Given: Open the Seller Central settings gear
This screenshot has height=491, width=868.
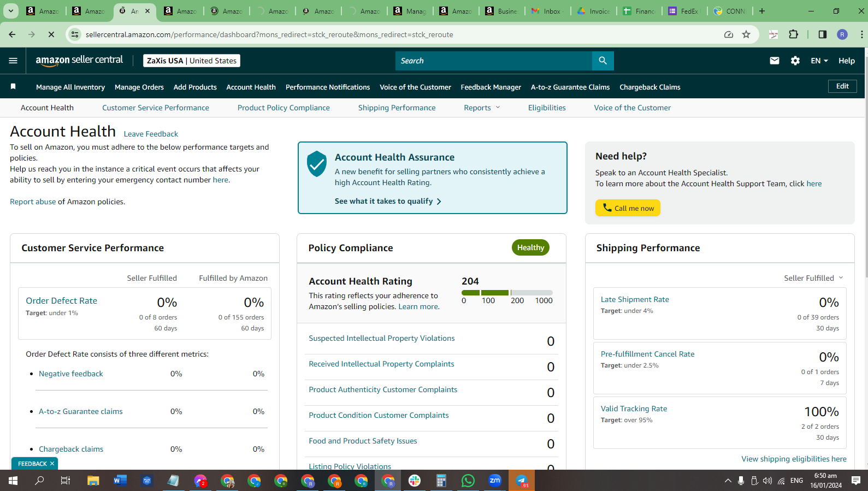Looking at the screenshot, I should pyautogui.click(x=795, y=61).
